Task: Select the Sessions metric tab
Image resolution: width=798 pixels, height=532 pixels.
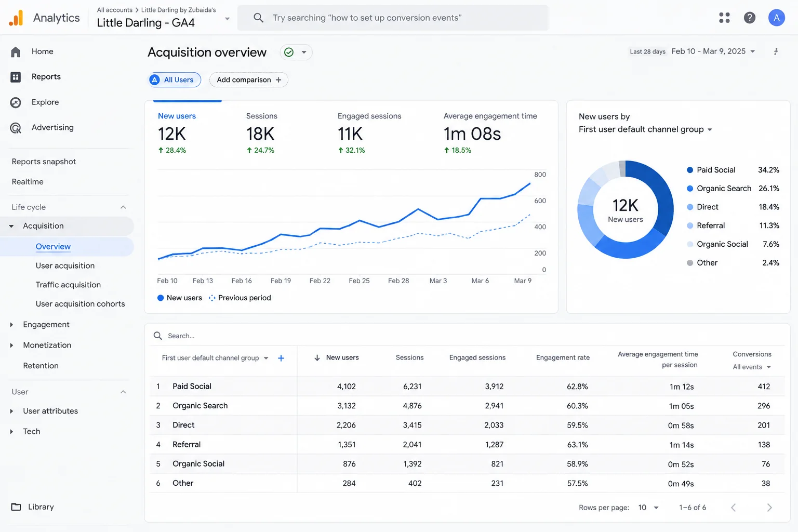Action: point(261,134)
